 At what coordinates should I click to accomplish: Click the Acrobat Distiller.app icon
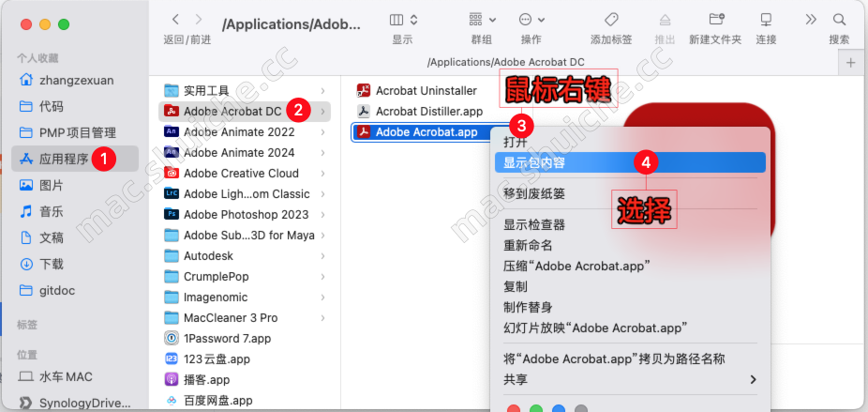[x=364, y=111]
